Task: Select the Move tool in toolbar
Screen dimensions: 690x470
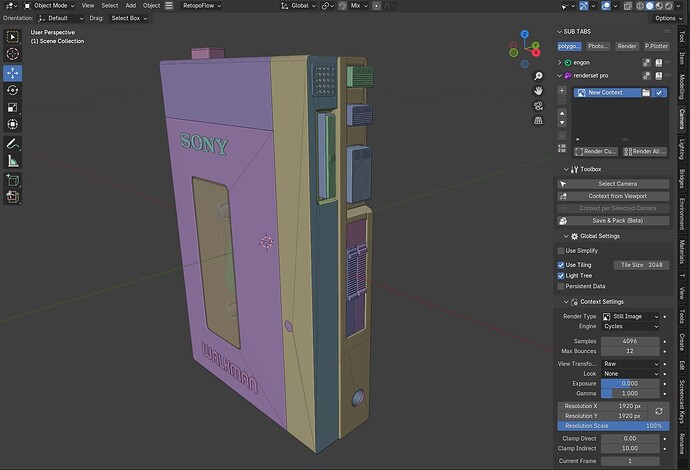Action: [x=12, y=73]
